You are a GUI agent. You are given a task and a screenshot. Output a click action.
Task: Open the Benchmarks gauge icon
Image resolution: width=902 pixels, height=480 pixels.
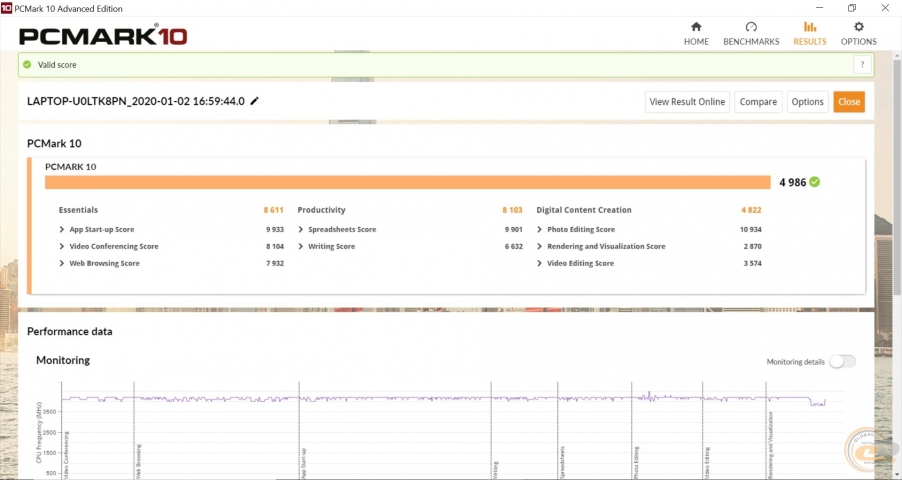pos(751,26)
